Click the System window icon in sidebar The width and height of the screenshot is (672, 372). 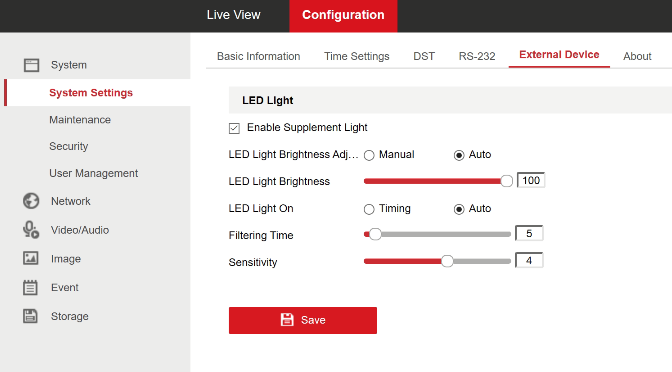[31, 65]
